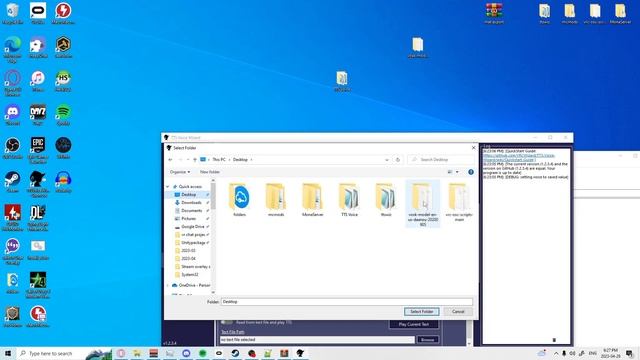
Task: Select the vosk-model folder
Action: [422, 204]
